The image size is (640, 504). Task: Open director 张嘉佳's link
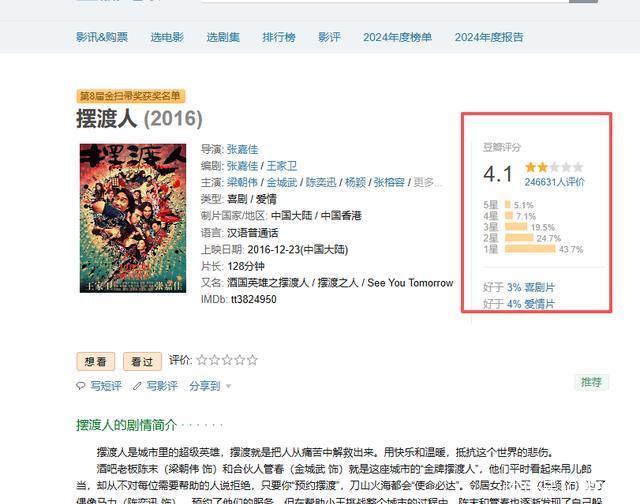(242, 149)
